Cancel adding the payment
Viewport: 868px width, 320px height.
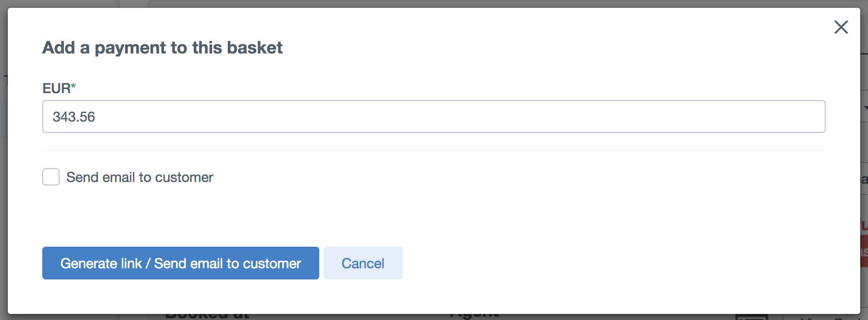coord(363,263)
